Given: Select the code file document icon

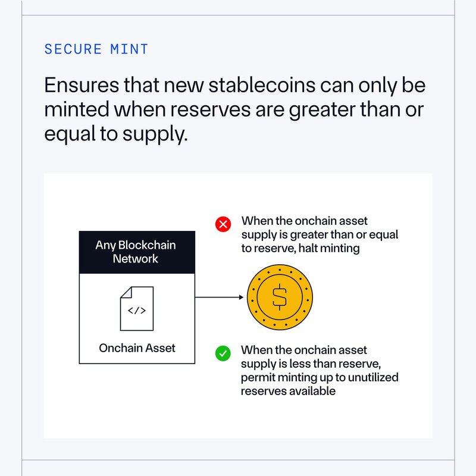Looking at the screenshot, I should point(137,309).
